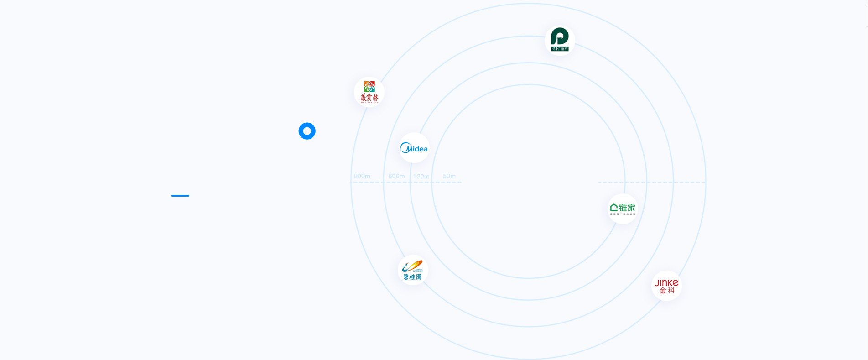The width and height of the screenshot is (868, 360).
Task: Select the 600m distance label
Action: tap(396, 176)
